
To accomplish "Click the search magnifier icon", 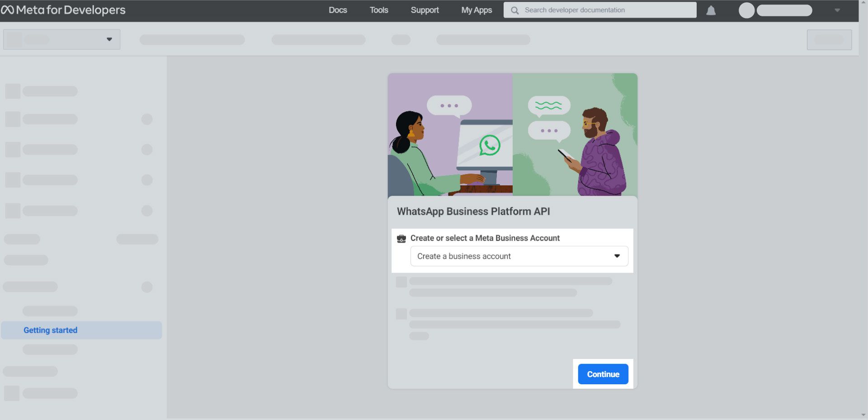I will (x=514, y=9).
